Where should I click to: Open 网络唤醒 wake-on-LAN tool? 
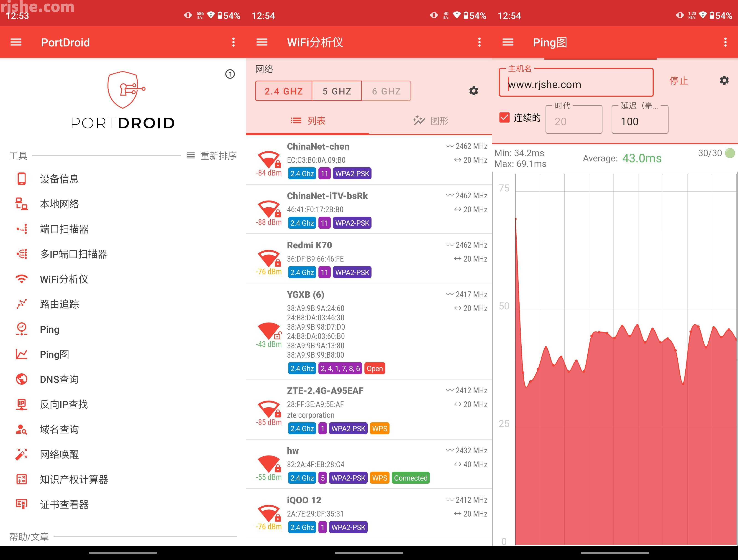(123, 454)
